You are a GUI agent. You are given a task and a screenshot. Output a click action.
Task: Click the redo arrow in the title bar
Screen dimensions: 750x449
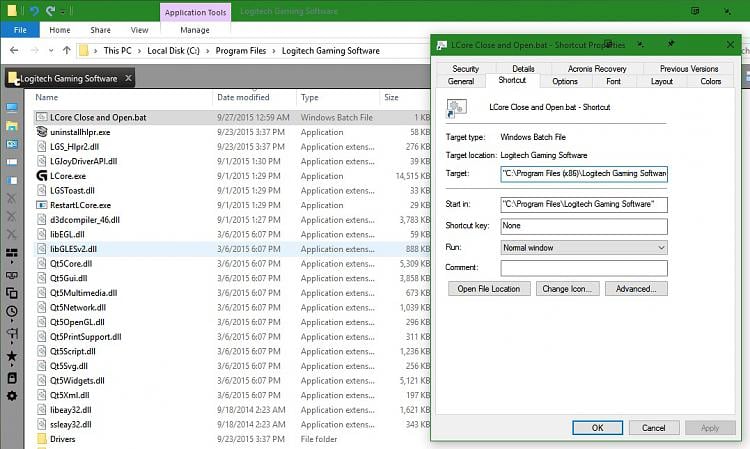(50, 11)
